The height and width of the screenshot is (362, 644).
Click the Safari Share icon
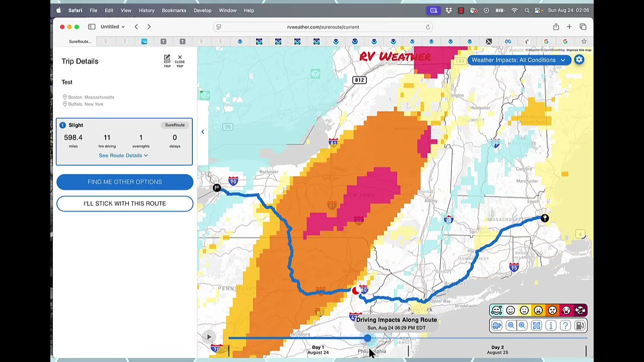[556, 27]
